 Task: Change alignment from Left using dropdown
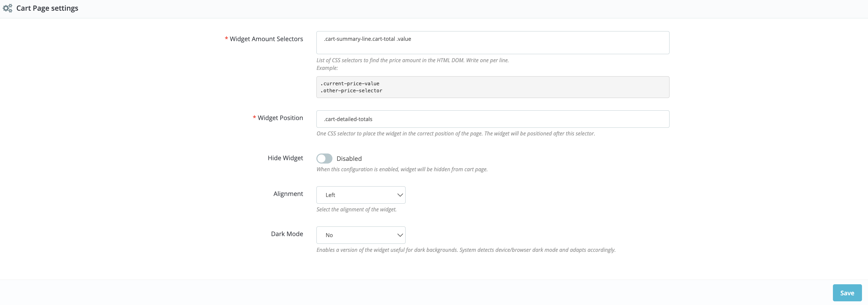360,195
